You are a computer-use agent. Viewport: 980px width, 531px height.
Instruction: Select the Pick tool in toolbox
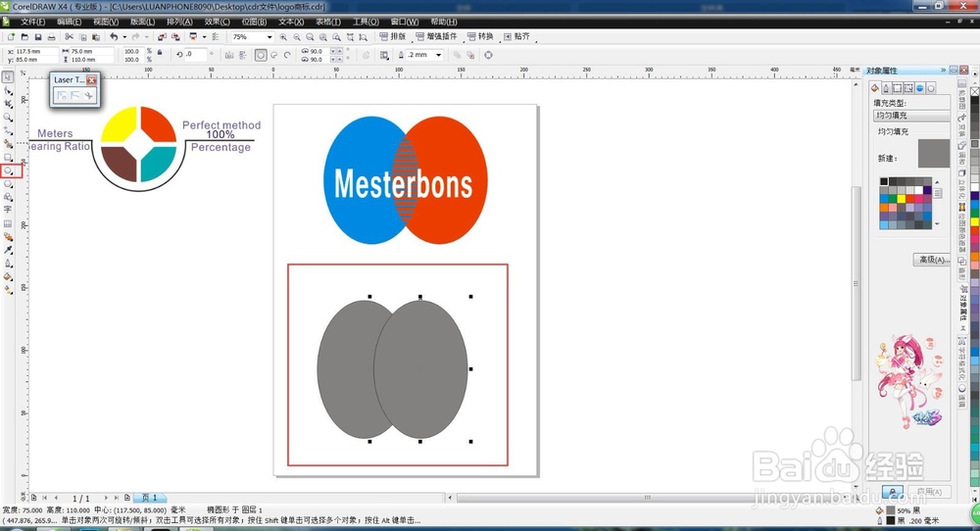pyautogui.click(x=8, y=76)
